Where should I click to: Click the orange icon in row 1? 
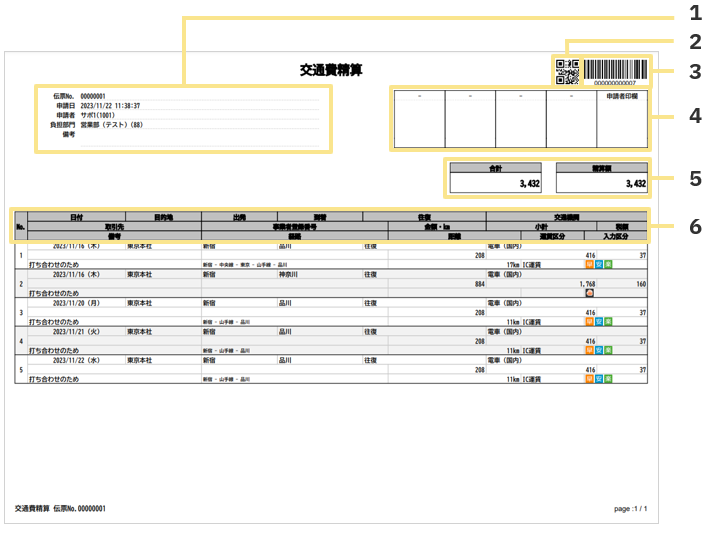589,266
